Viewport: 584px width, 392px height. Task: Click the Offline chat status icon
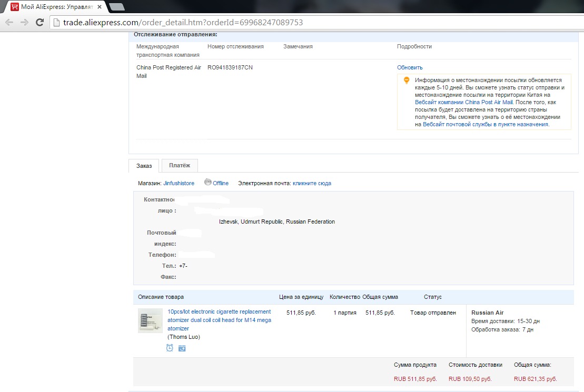(x=208, y=182)
